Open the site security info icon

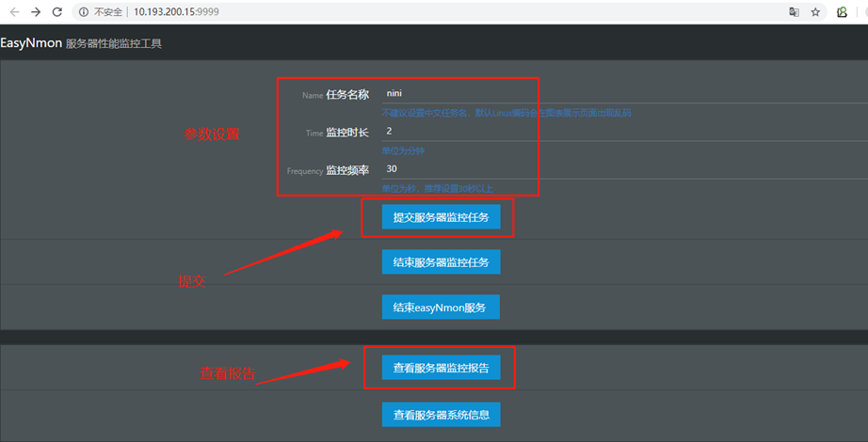tap(84, 12)
